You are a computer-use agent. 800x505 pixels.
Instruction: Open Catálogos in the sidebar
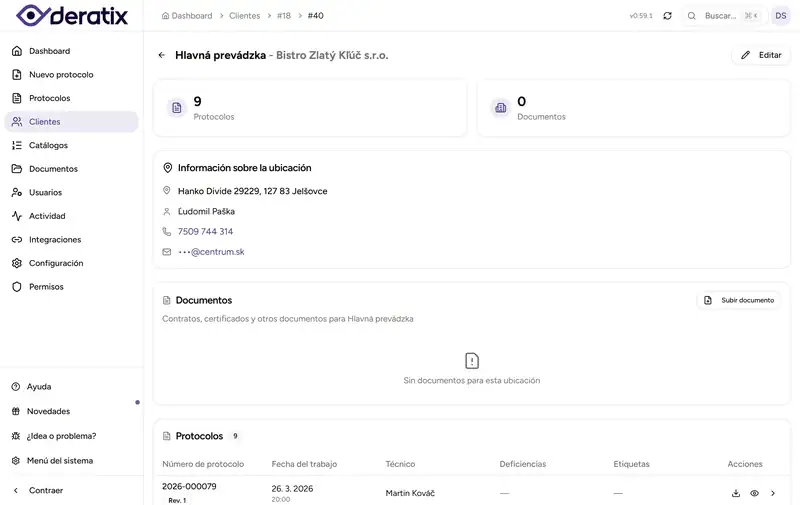coord(71,145)
